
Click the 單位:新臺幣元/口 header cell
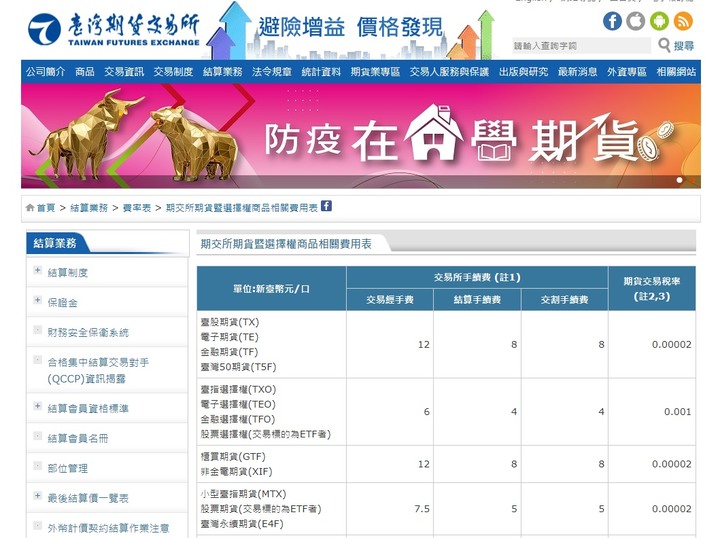(271, 289)
